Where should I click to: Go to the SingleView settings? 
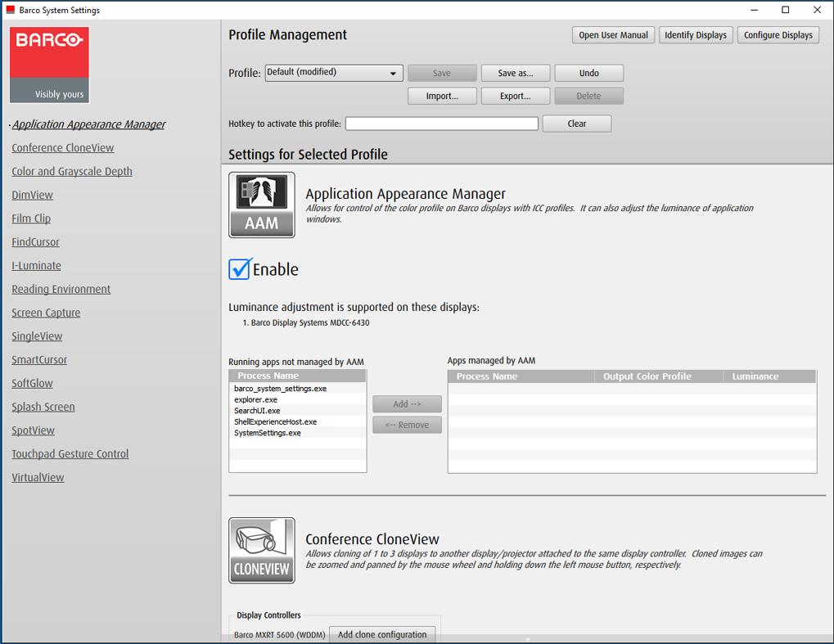click(37, 336)
